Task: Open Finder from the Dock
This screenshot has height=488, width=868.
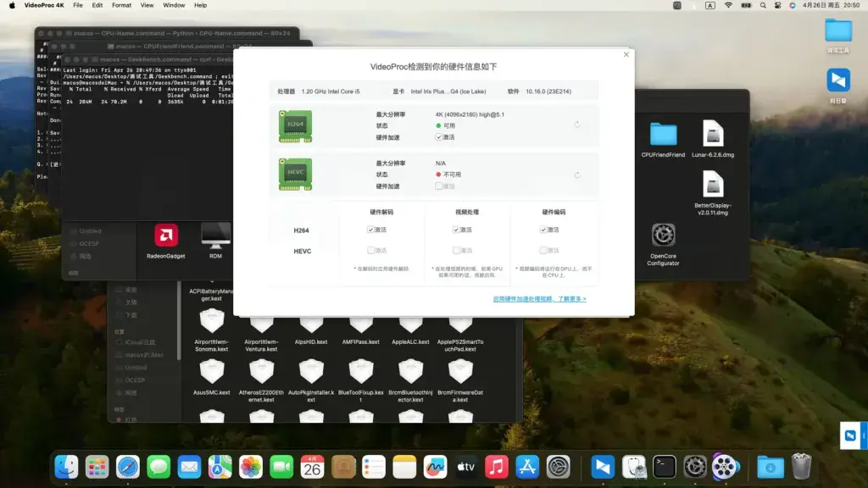Action: pos(66,467)
